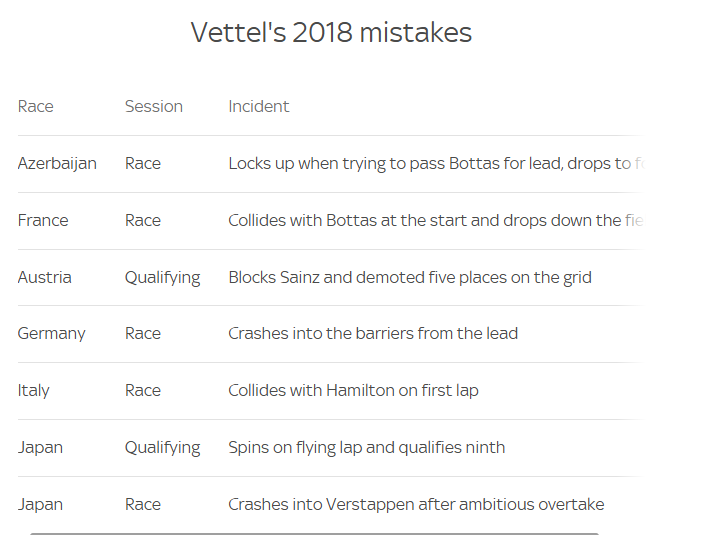
Task: Select the France race name cell
Action: coord(43,220)
